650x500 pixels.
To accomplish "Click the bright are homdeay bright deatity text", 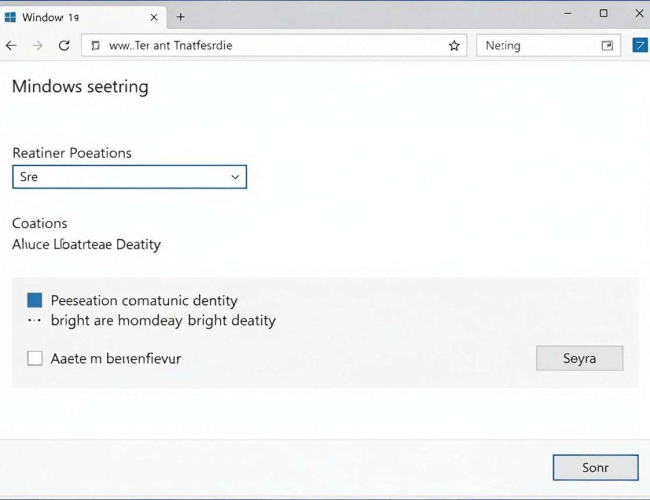I will click(x=163, y=320).
